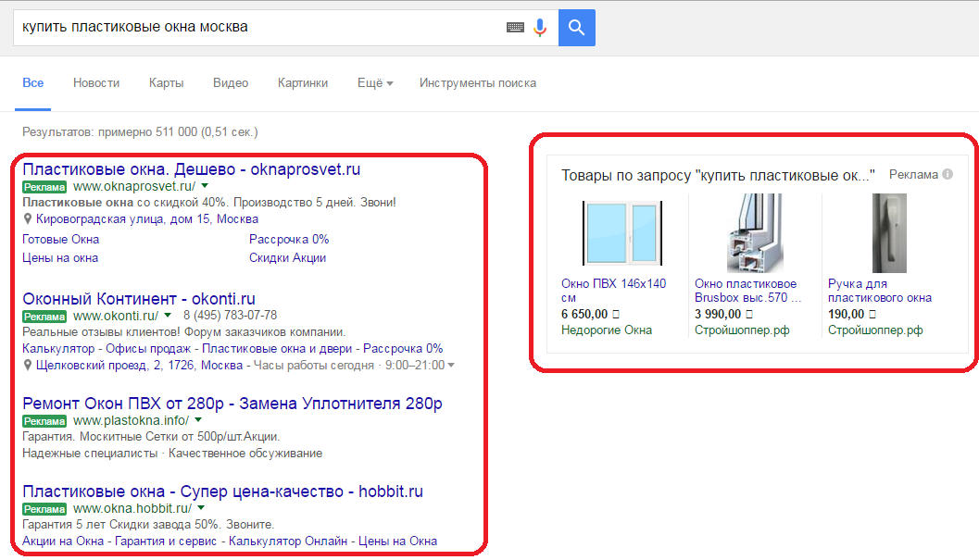Open ad title Оконный Континент - okonti.ru
Image resolution: width=979 pixels, height=560 pixels.
click(139, 298)
